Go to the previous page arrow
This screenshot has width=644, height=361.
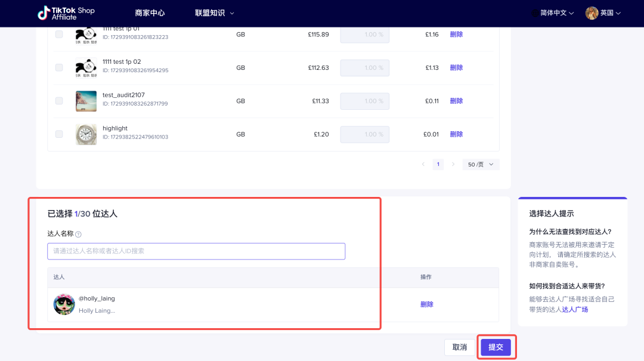[423, 164]
